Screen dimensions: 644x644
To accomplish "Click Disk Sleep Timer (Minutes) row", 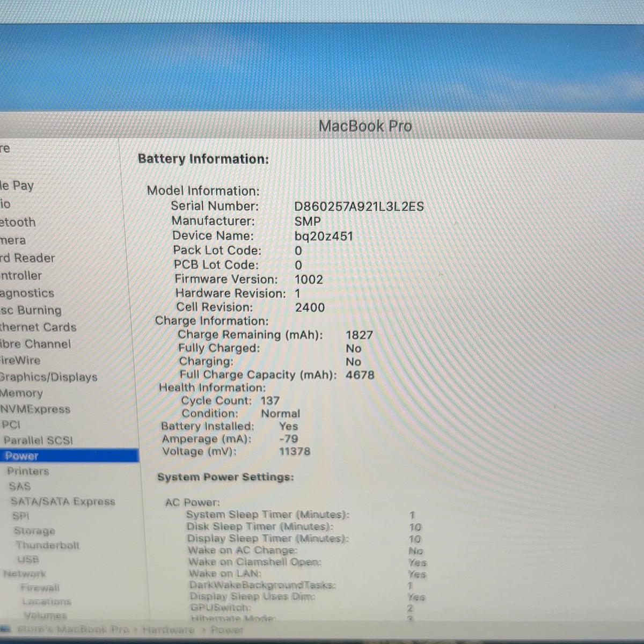I will click(303, 527).
